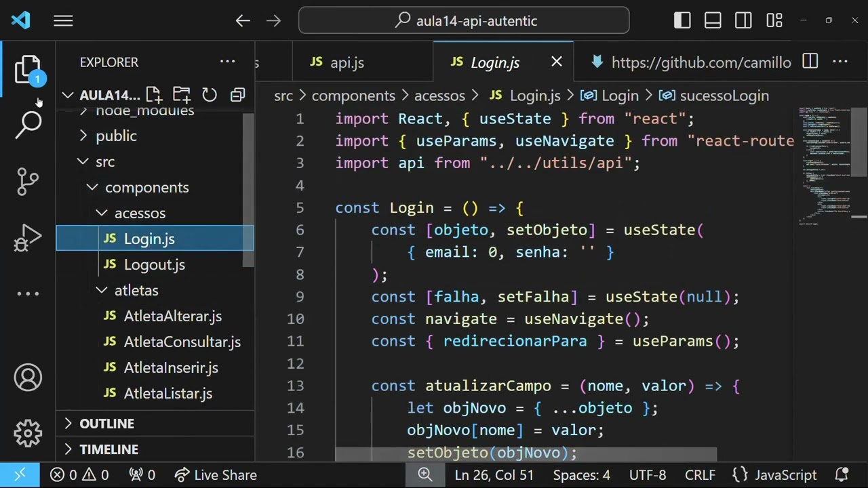Refresh the Explorer file tree
Image resolution: width=868 pixels, height=488 pixels.
click(x=210, y=95)
